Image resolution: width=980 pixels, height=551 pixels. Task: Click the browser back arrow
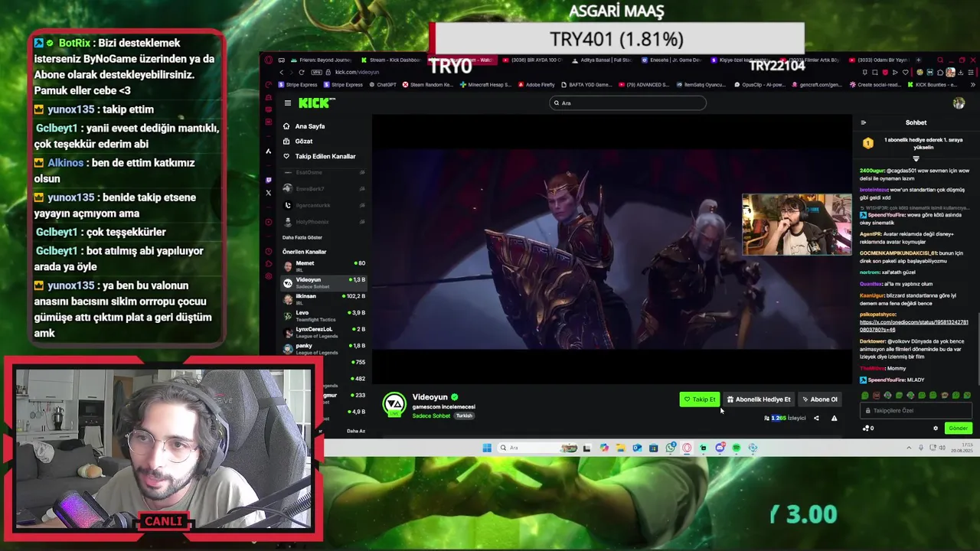pos(281,72)
